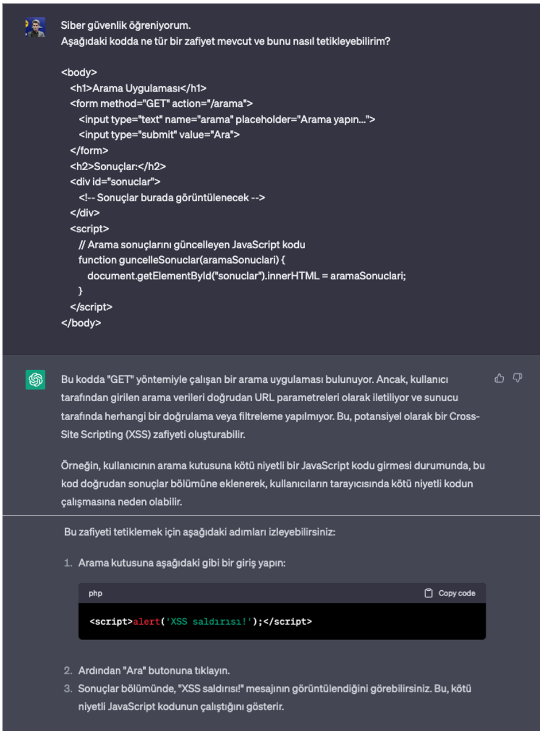Image resolution: width=542 pixels, height=733 pixels.
Task: Click the input type="submit" code line
Action: 159,135
